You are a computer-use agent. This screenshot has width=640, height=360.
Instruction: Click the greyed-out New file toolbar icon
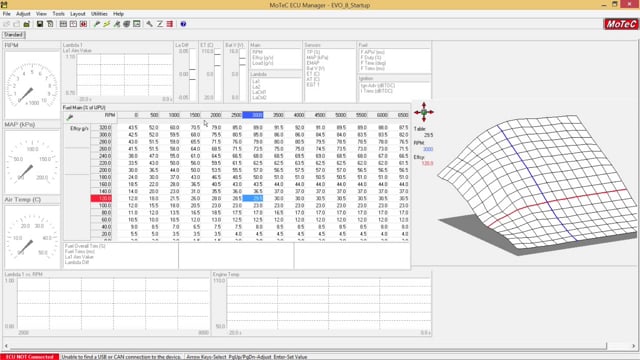6,24
